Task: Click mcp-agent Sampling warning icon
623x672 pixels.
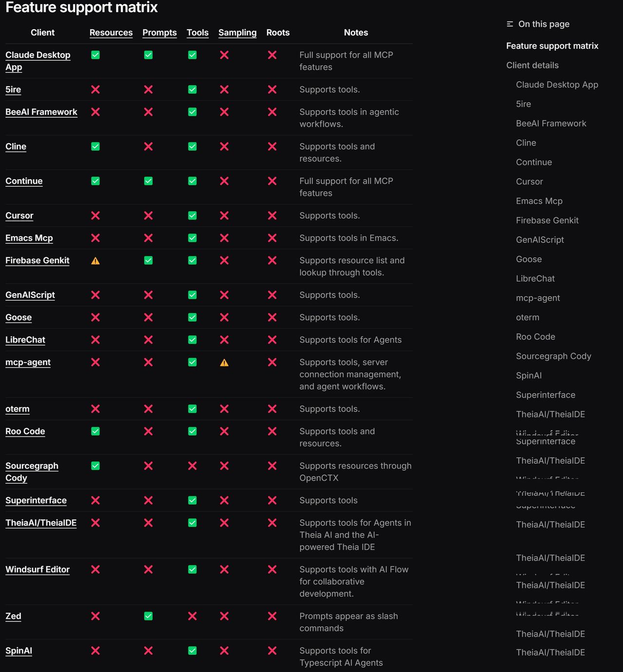Action: [x=224, y=363]
